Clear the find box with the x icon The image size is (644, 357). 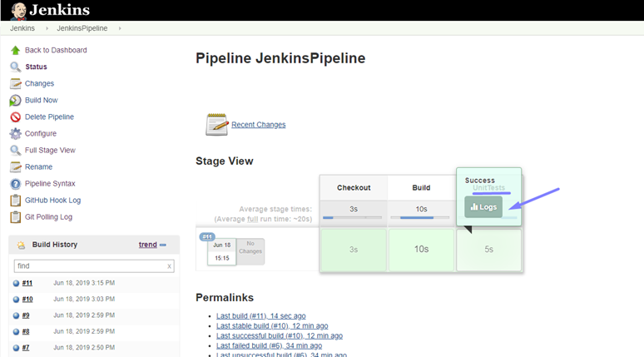click(x=169, y=266)
